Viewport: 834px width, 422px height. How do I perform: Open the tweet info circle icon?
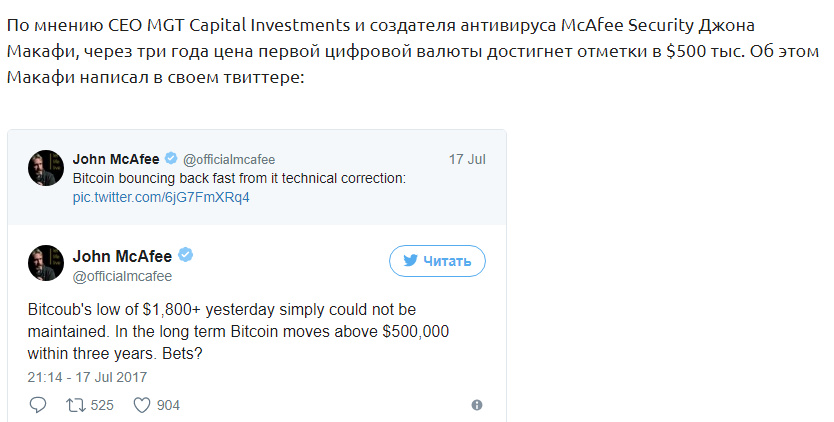click(x=477, y=405)
